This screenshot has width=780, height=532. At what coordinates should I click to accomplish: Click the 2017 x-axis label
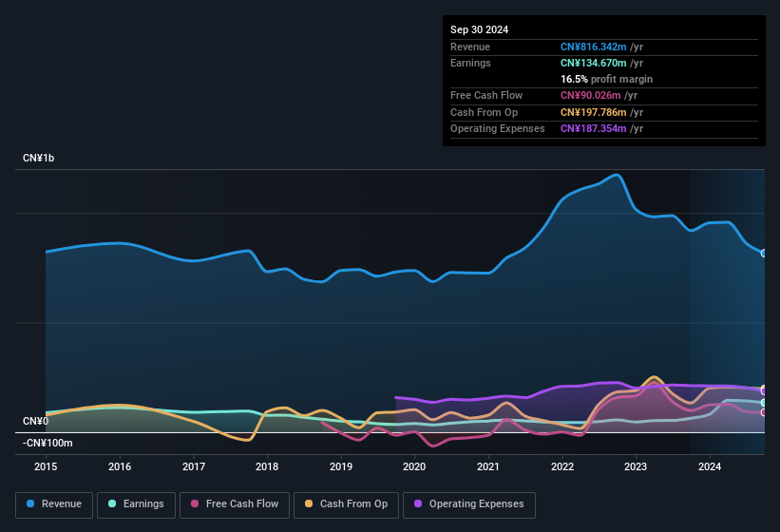pyautogui.click(x=194, y=466)
